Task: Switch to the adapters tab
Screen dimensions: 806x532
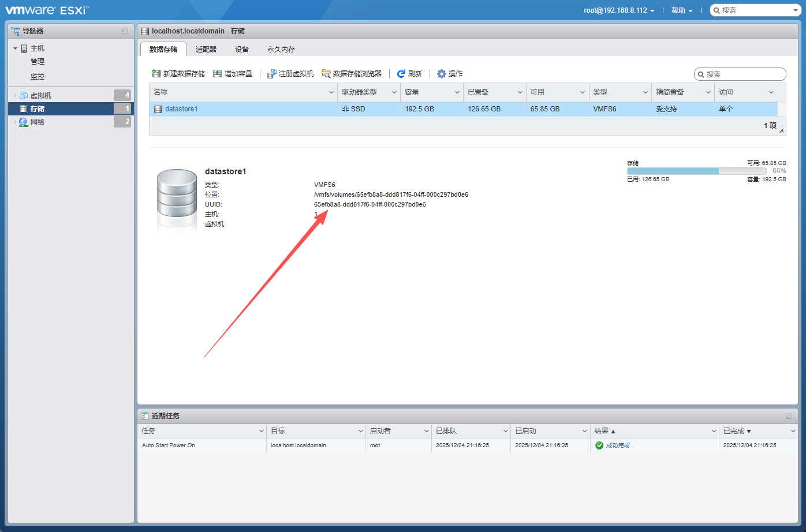Action: click(x=206, y=49)
